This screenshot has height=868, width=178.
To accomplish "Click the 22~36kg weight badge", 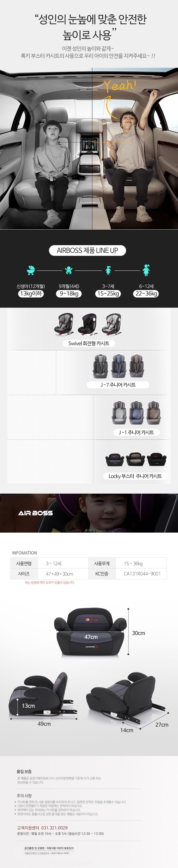I will (147, 293).
